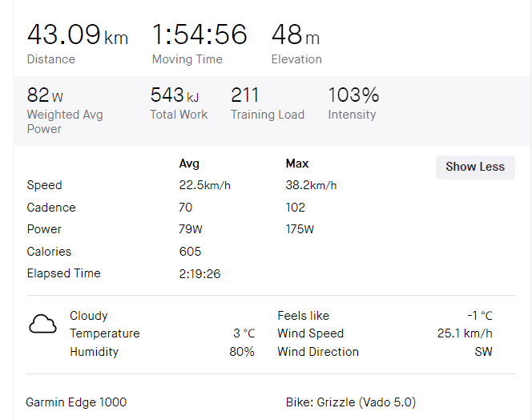Click the Weighted Avg Power label
The width and height of the screenshot is (532, 420).
(64, 121)
